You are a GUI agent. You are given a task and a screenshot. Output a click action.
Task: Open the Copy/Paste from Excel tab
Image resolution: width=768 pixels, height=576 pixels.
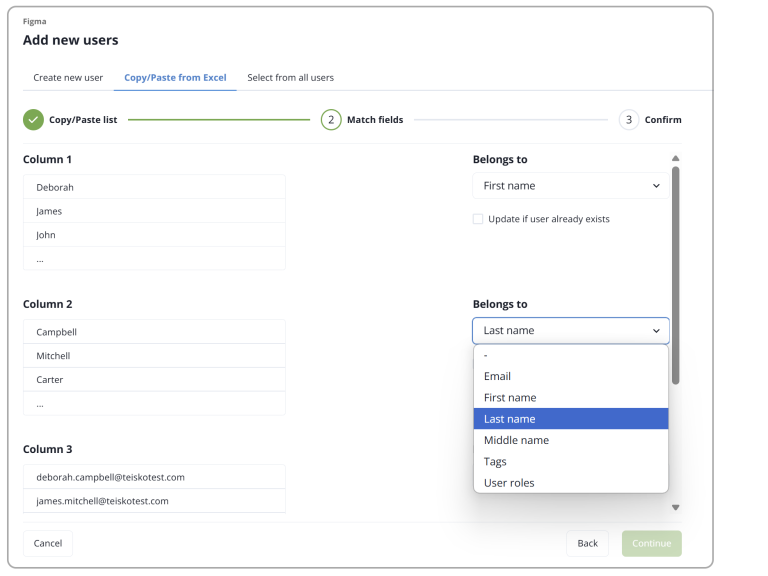click(175, 78)
